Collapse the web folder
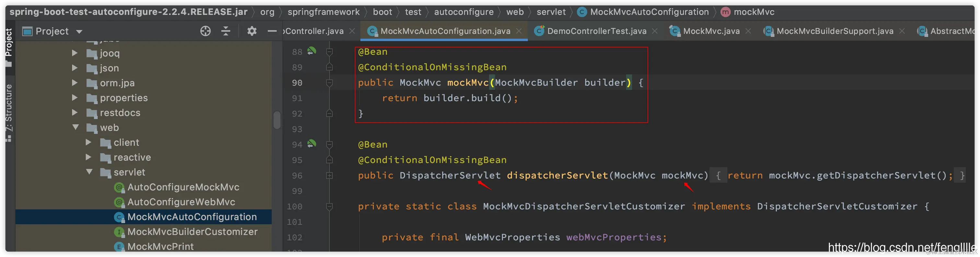Viewport: 980px width, 257px height. click(x=75, y=127)
